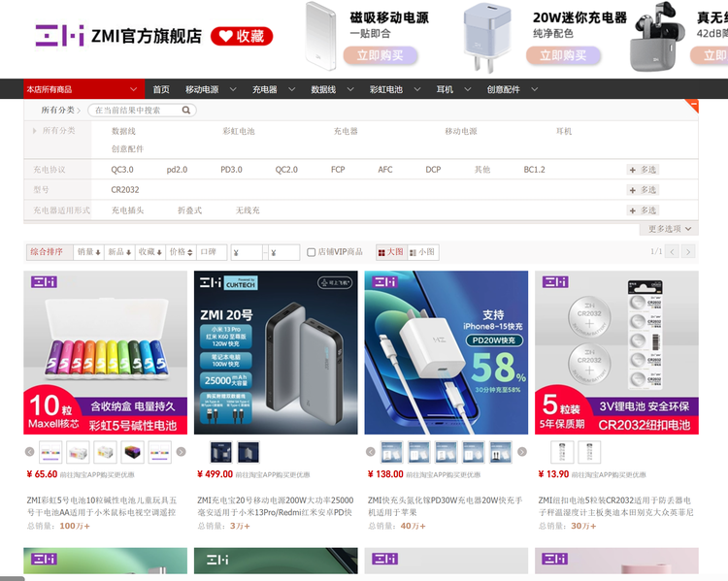728x581 pixels.
Task: Focus the 在当前结果中搜索 search field
Action: point(136,110)
